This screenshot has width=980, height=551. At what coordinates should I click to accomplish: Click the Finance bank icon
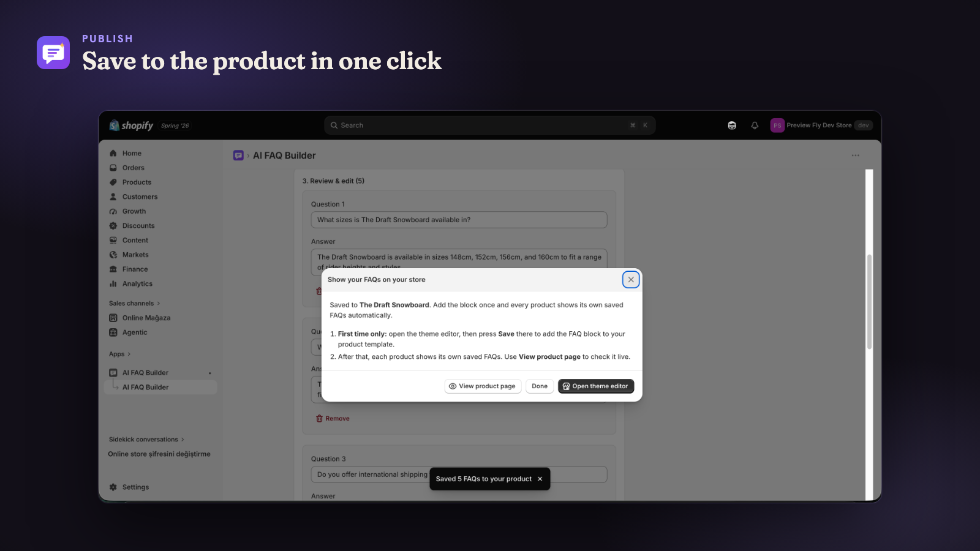113,269
